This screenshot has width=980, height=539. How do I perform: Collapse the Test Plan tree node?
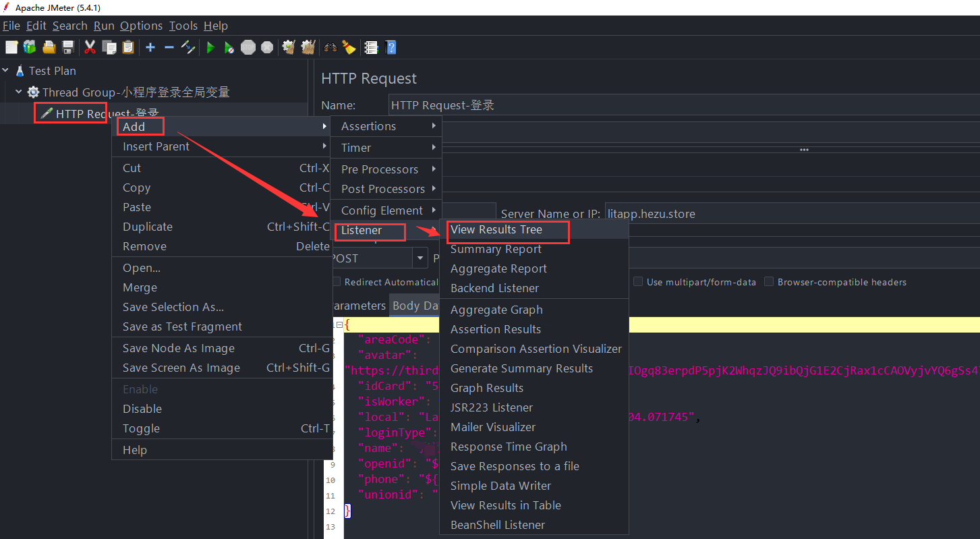pyautogui.click(x=5, y=70)
